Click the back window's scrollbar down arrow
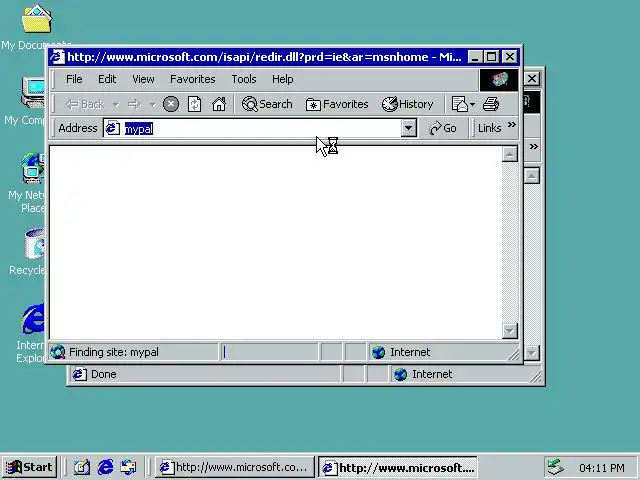640x480 pixels. 532,353
